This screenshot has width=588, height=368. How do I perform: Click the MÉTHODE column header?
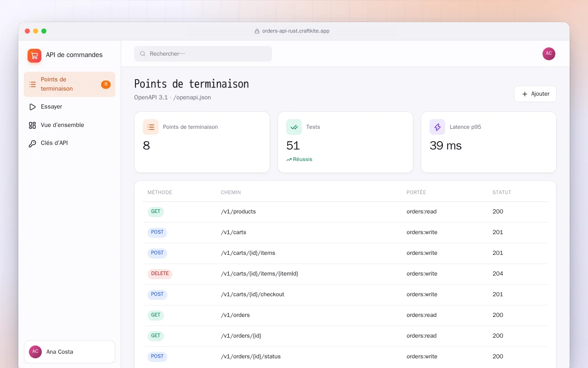click(160, 193)
